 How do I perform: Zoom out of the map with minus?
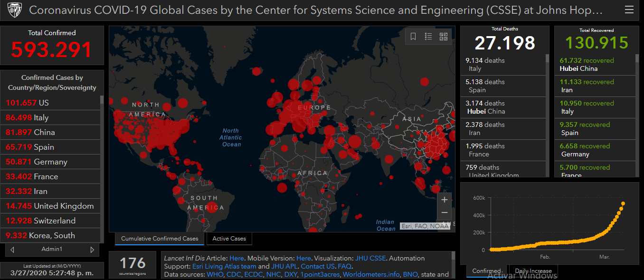tap(445, 212)
